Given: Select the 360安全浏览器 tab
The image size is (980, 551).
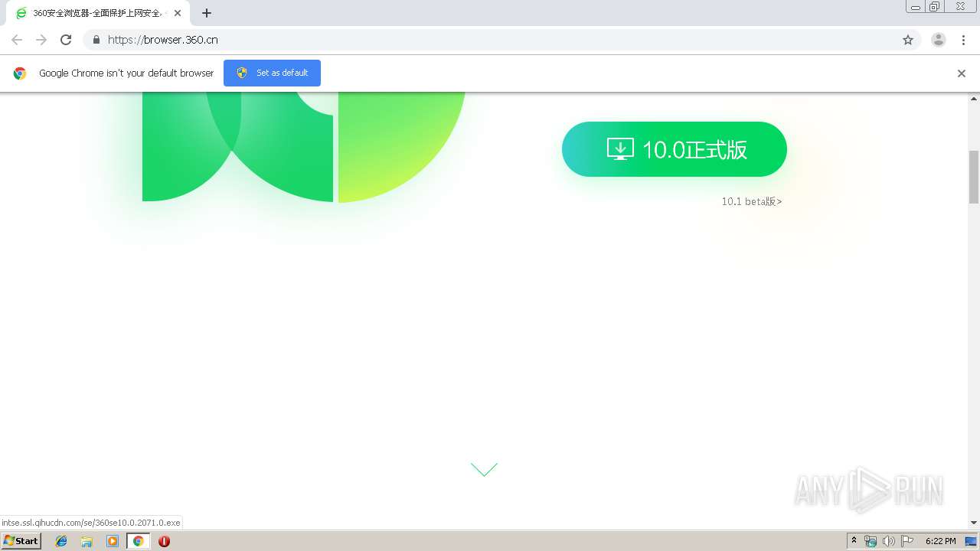Looking at the screenshot, I should pyautogui.click(x=98, y=13).
